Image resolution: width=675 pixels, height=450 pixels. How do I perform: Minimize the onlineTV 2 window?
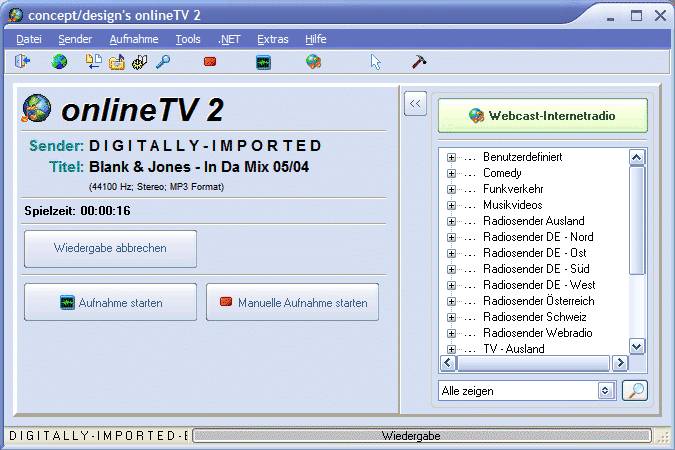point(610,17)
